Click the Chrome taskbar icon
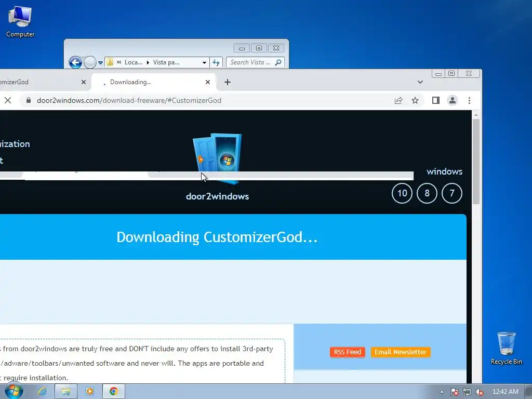This screenshot has width=532, height=399. click(x=114, y=392)
